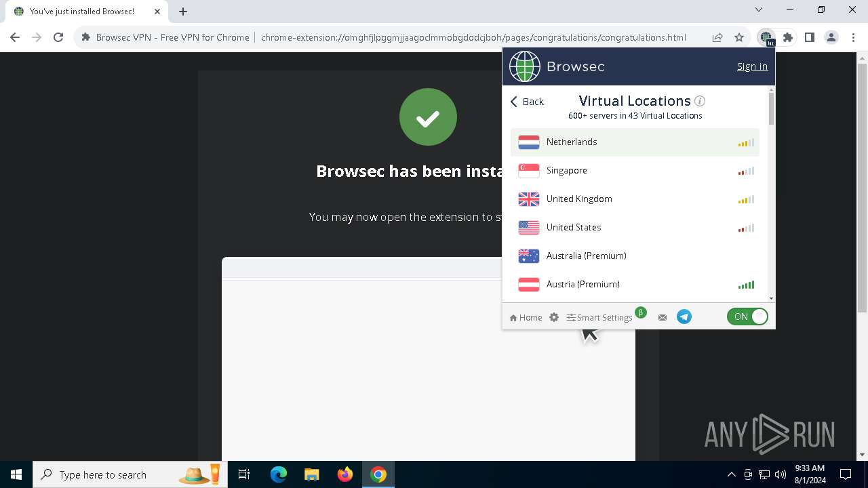Image resolution: width=868 pixels, height=488 pixels.
Task: Open File Explorer from taskbar
Action: click(311, 474)
